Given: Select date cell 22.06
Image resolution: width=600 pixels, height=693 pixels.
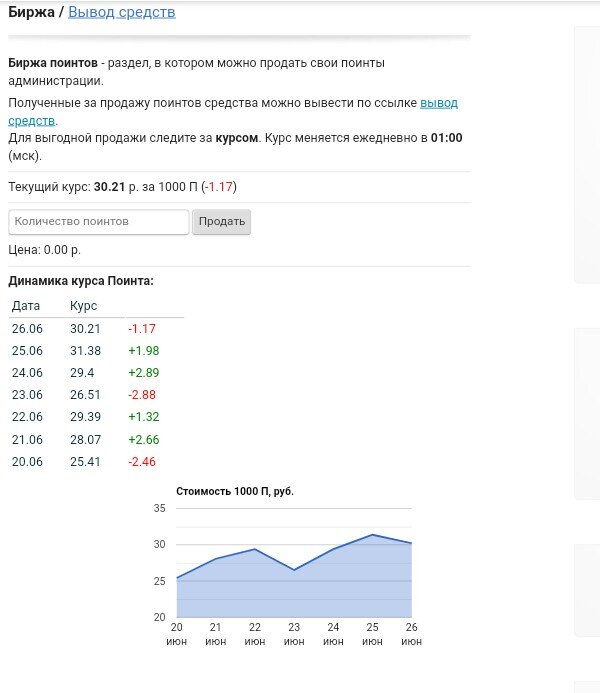Looking at the screenshot, I should tap(27, 417).
